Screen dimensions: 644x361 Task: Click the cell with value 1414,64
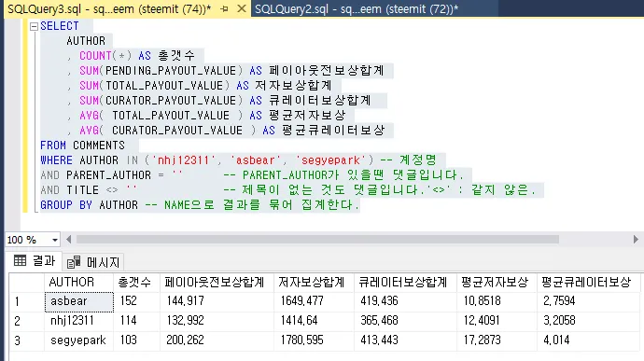click(x=314, y=321)
